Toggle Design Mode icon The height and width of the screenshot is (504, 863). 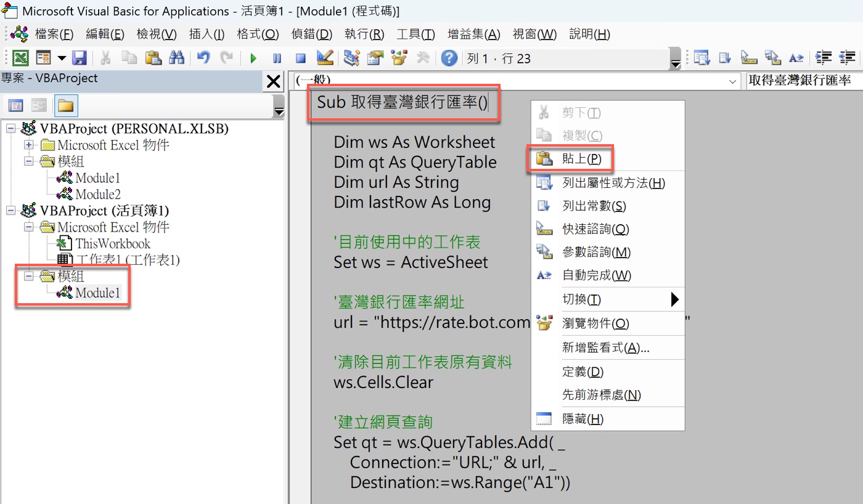325,58
